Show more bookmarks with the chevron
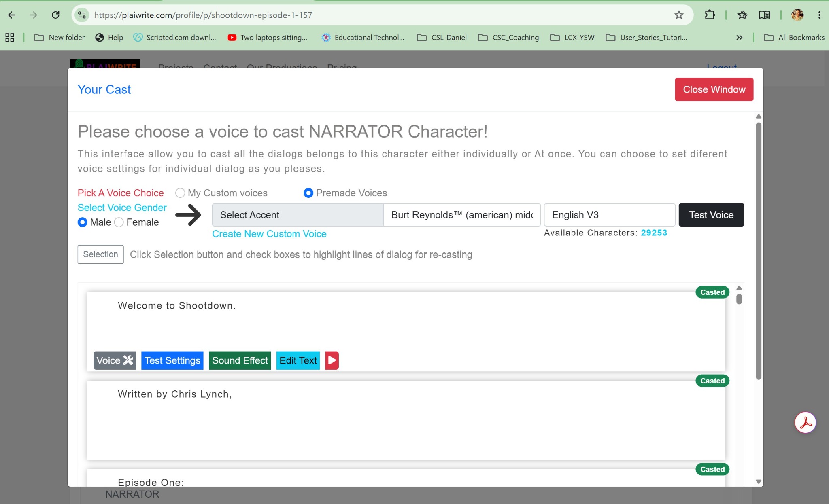The height and width of the screenshot is (504, 829). pyautogui.click(x=739, y=38)
